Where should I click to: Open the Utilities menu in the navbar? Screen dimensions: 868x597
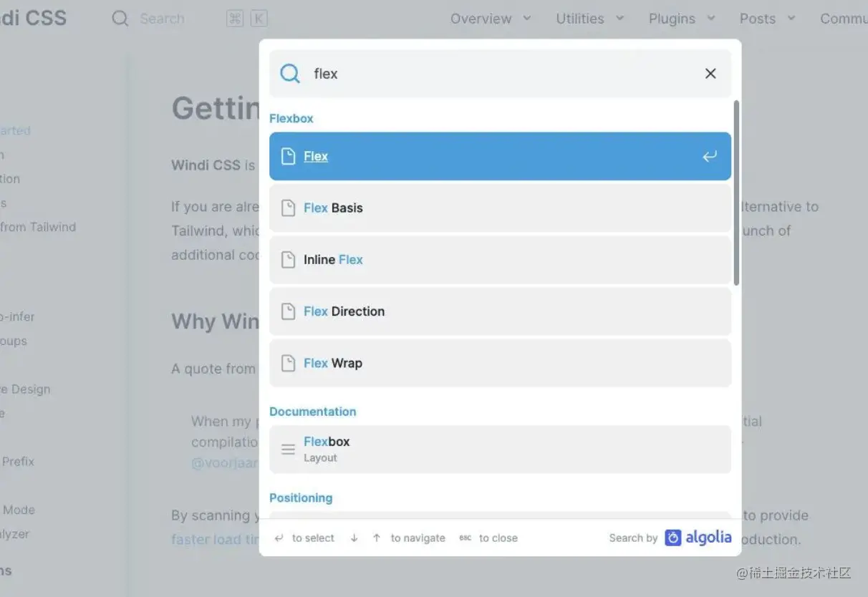click(580, 19)
